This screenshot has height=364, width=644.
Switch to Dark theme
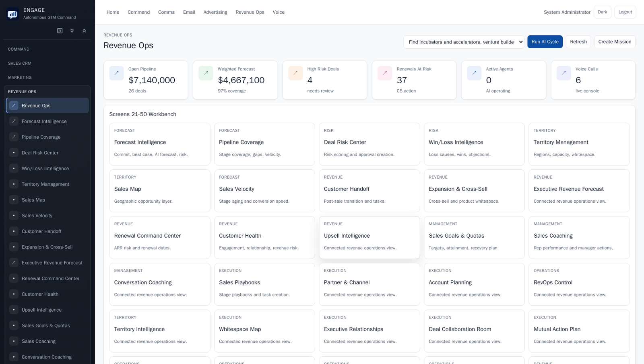[602, 12]
